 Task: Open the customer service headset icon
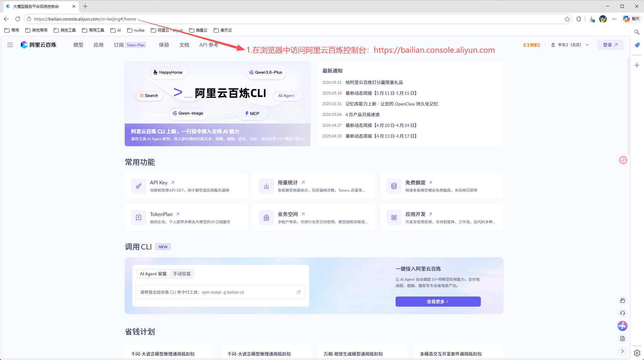pos(623,313)
